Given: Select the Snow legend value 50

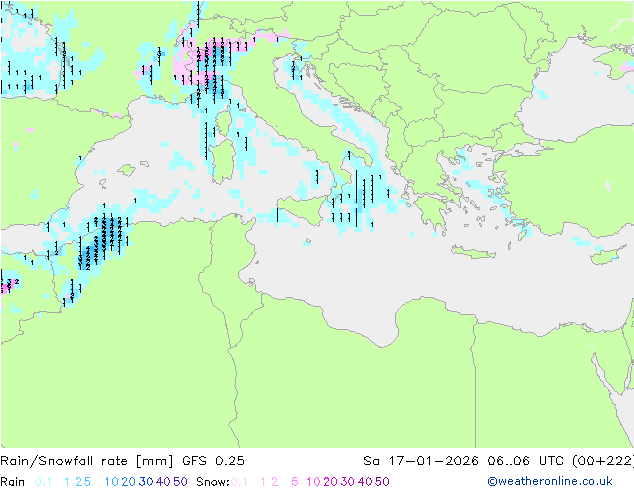Looking at the screenshot, I should [382, 482].
